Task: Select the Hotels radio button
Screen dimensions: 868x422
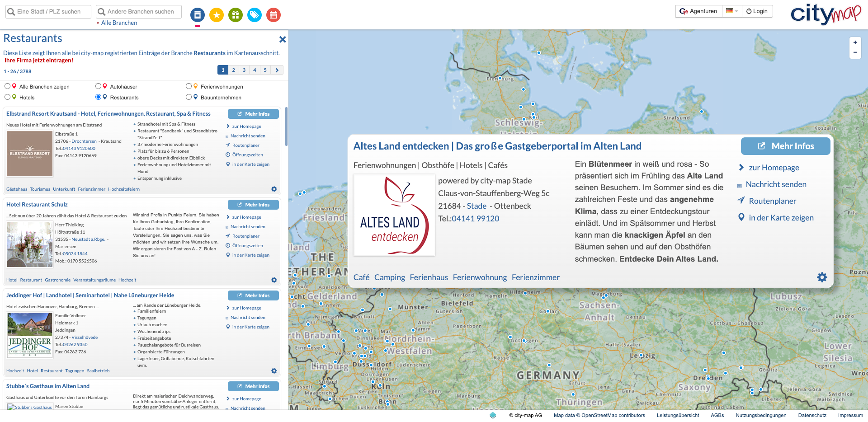Action: pos(8,97)
